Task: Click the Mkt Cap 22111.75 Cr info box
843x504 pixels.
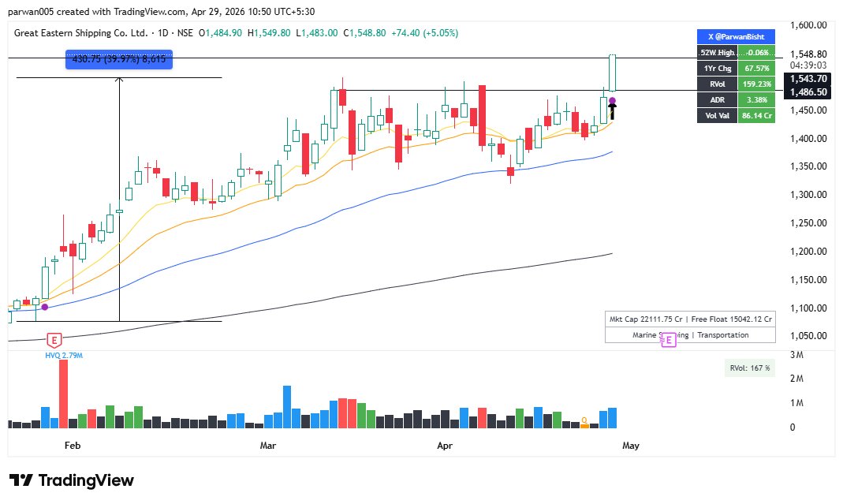Action: click(690, 319)
